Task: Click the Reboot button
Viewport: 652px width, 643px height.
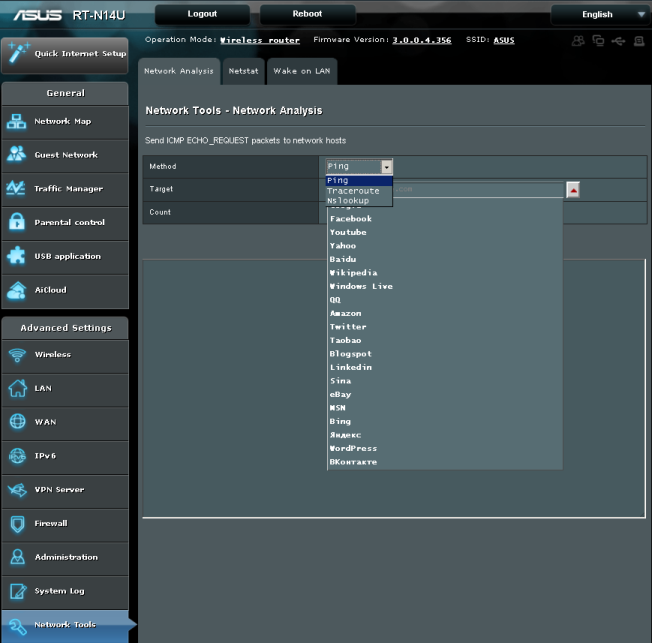Action: [307, 14]
